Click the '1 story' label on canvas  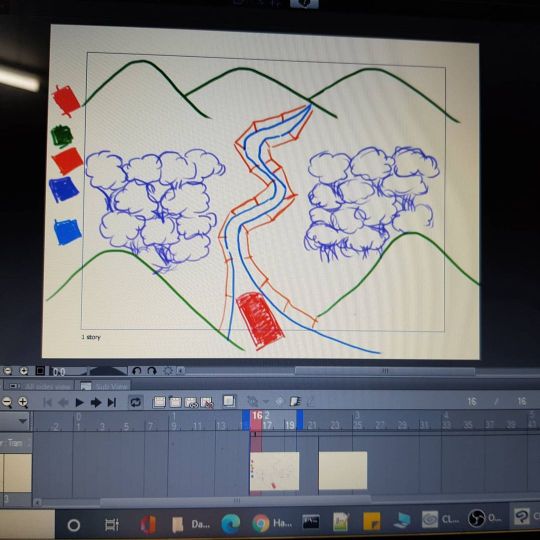91,337
